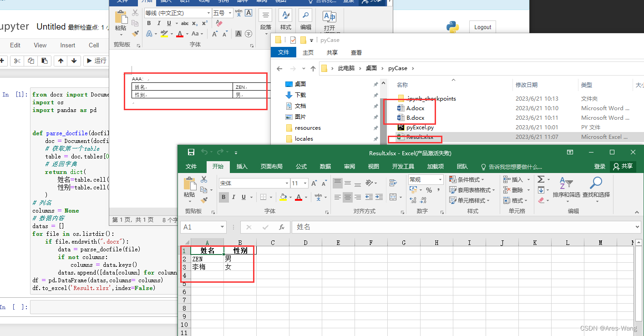Collapse the Excel ribbon with chevron
644x336 pixels.
point(638,211)
